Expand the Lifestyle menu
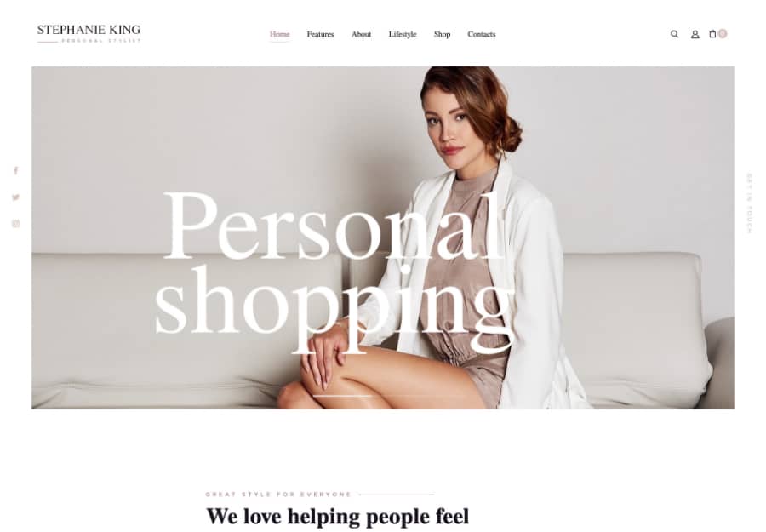766x532 pixels. click(403, 34)
